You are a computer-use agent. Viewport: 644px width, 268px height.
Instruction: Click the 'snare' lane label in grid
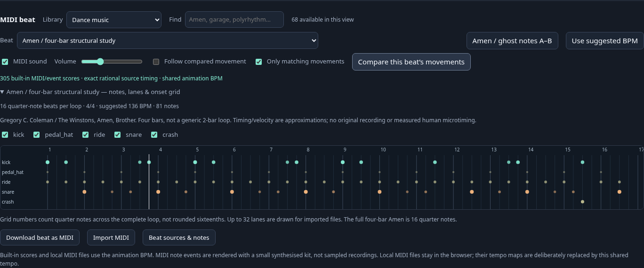8,192
